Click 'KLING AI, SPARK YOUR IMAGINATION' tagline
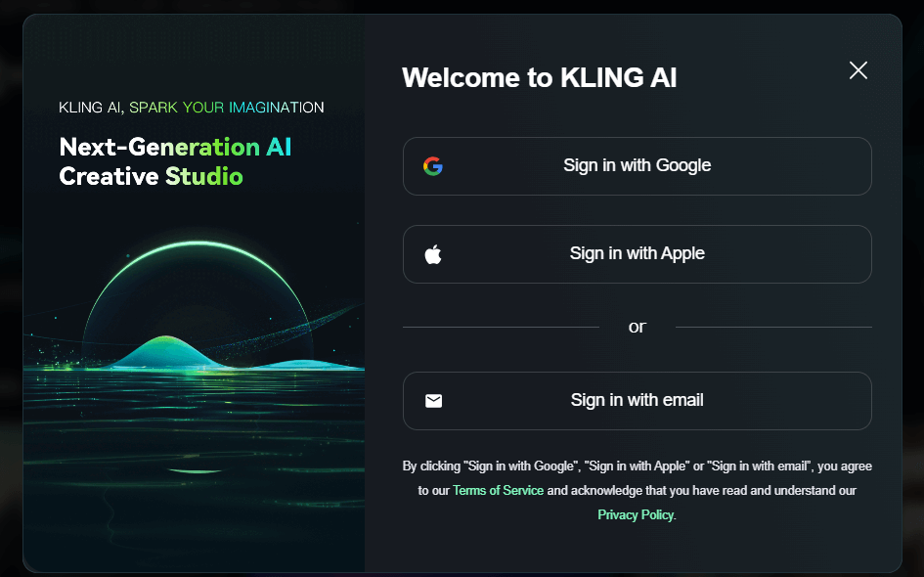Viewport: 924px width, 577px height. [x=192, y=108]
